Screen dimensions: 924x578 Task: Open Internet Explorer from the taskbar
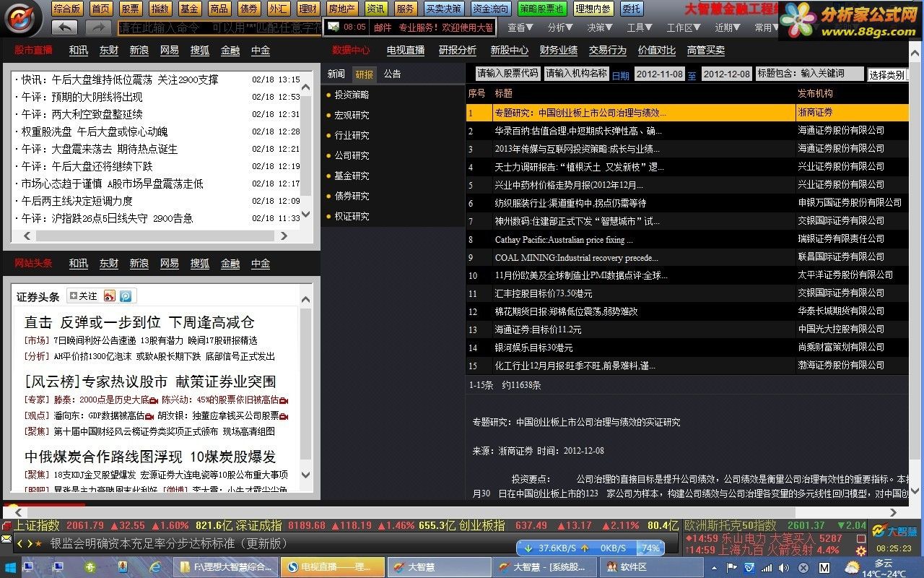coord(154,567)
